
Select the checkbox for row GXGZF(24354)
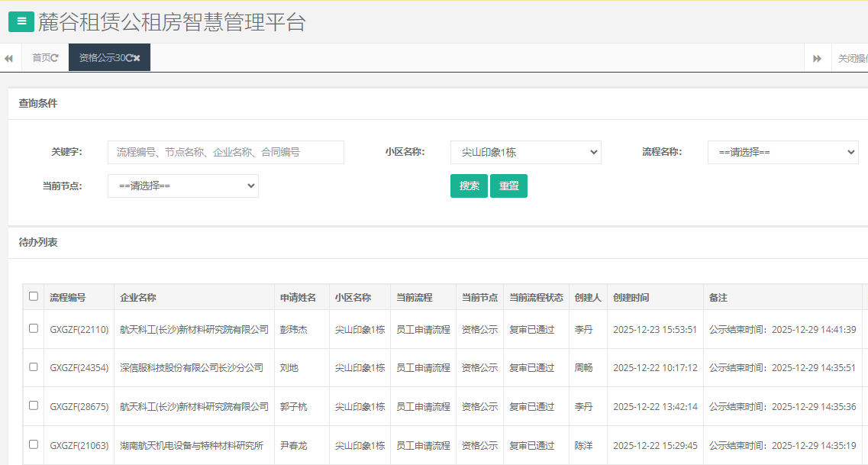[34, 367]
